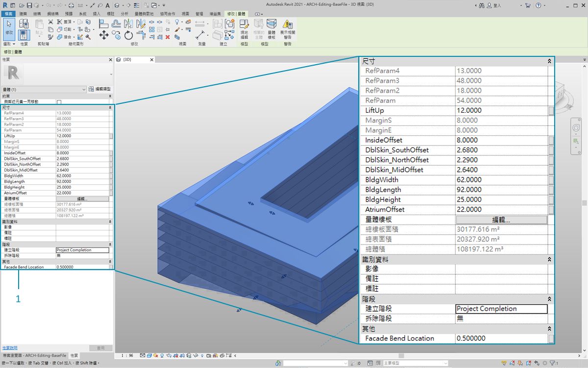Click the Help question mark icon
The width and height of the screenshot is (588, 368).
point(538,5)
